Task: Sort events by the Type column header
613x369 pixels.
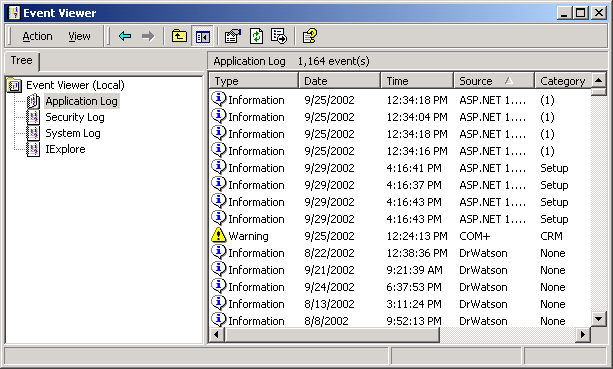Action: [x=254, y=81]
